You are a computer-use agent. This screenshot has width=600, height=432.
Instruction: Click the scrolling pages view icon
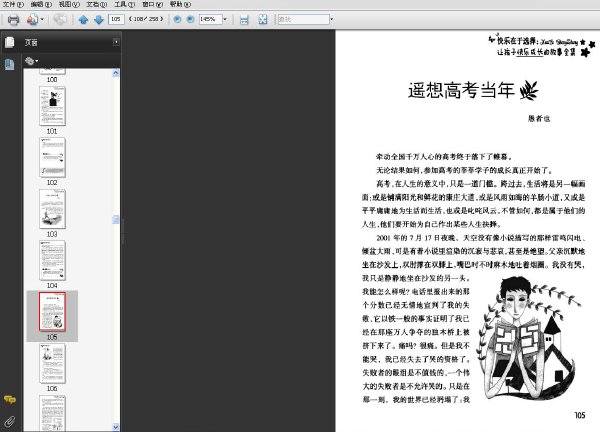coord(244,20)
